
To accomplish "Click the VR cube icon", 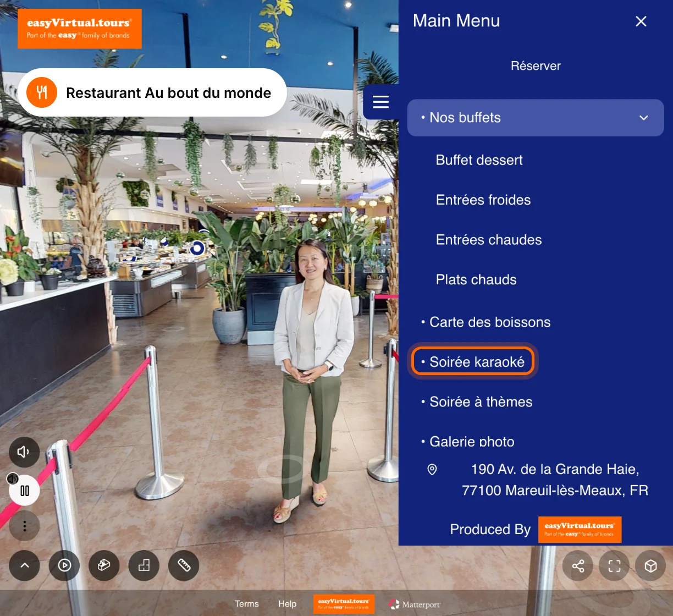I will 650,566.
